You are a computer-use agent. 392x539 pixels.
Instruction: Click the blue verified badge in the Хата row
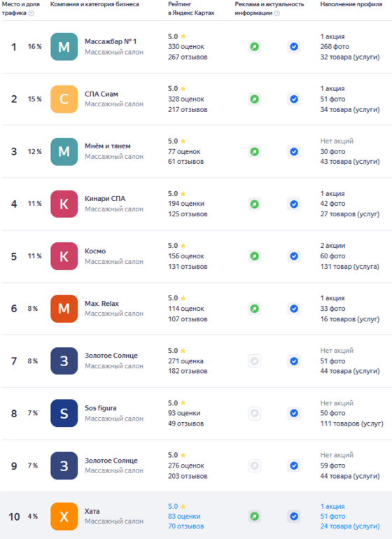tap(294, 517)
